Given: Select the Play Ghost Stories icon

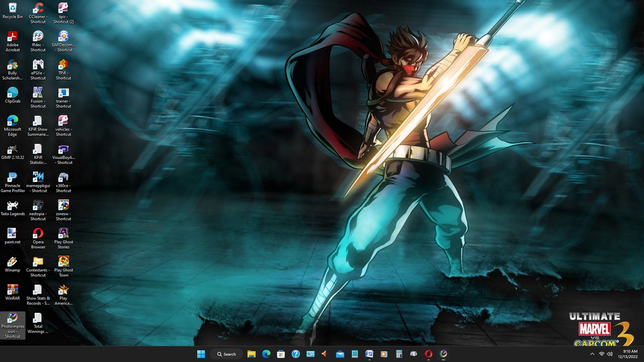Looking at the screenshot, I should coord(63,238).
